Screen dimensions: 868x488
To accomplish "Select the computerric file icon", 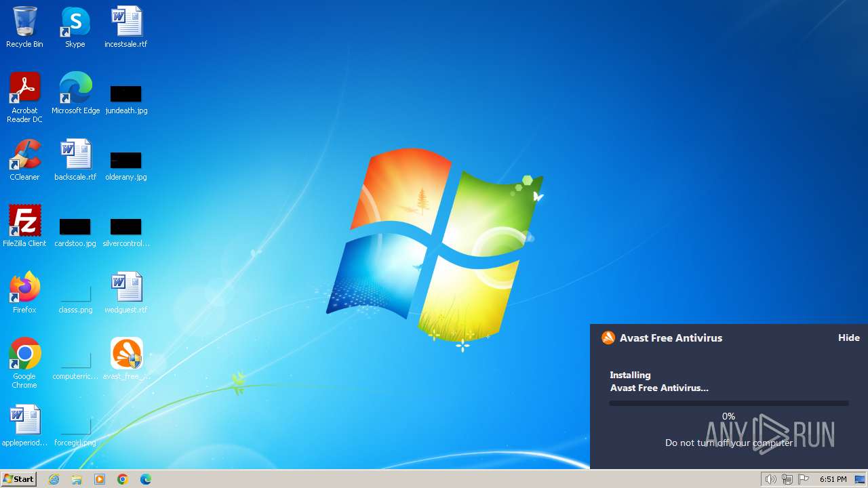I will coord(75,365).
